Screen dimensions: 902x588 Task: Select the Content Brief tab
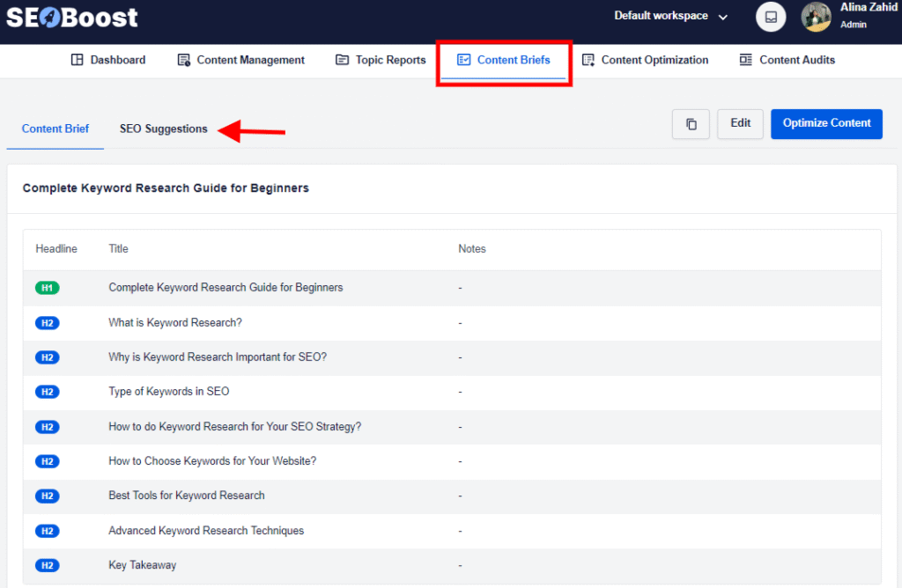(55, 128)
